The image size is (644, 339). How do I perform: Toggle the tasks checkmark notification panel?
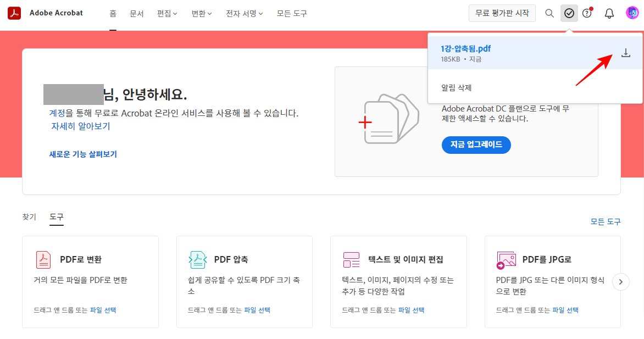pos(569,13)
